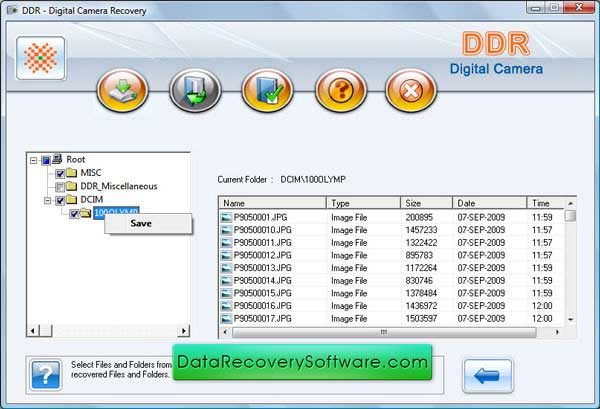The height and width of the screenshot is (409, 600).
Task: Click the blue question mark help icon
Action: pyautogui.click(x=46, y=375)
